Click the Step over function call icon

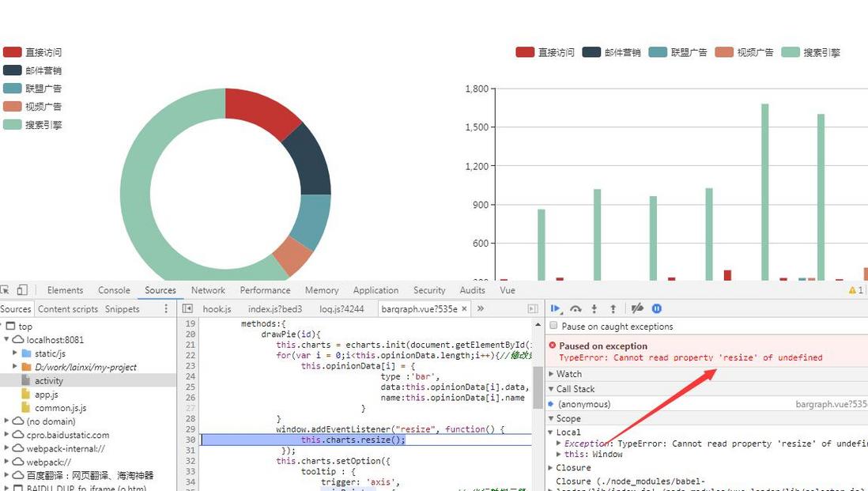tap(576, 308)
